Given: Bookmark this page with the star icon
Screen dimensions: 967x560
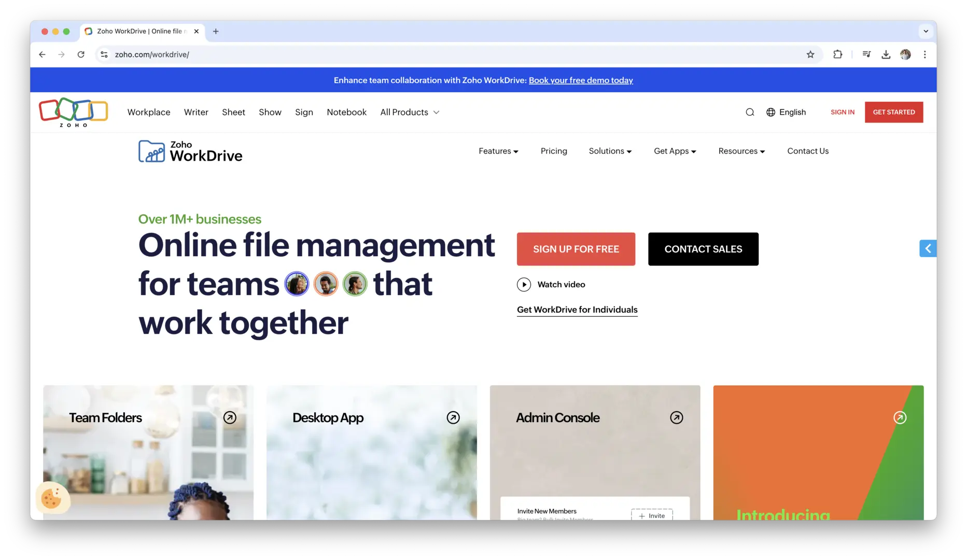Looking at the screenshot, I should (x=810, y=54).
